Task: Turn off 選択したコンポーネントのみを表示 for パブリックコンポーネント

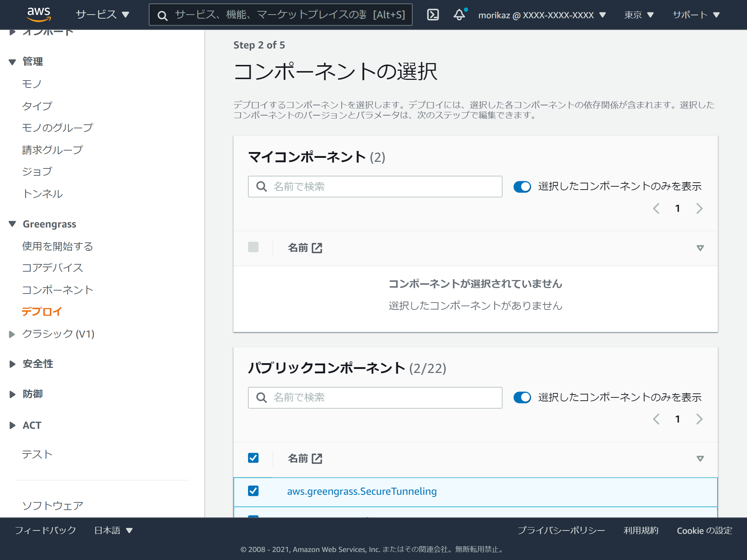Action: pyautogui.click(x=522, y=398)
